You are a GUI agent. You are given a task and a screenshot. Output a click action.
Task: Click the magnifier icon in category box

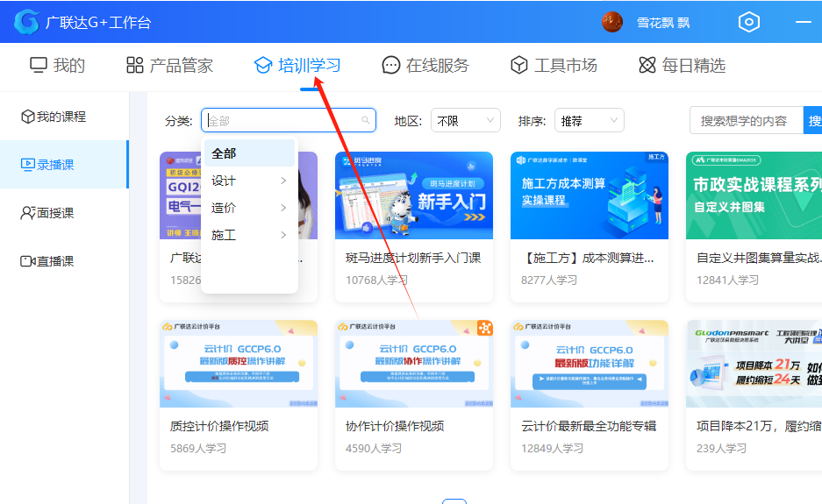[366, 120]
